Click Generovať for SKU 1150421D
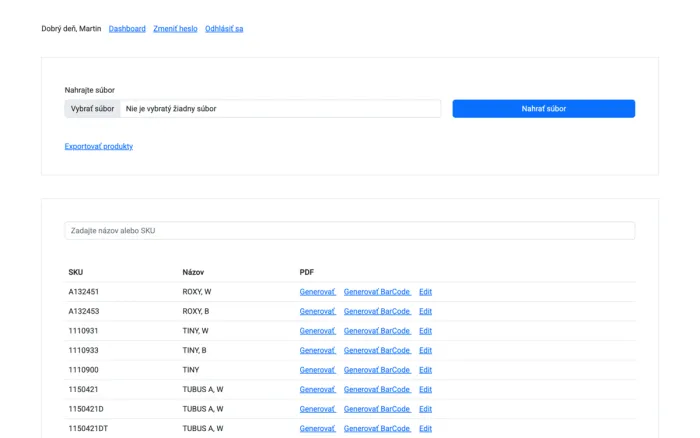Screen dimensions: 700x438 (317, 409)
